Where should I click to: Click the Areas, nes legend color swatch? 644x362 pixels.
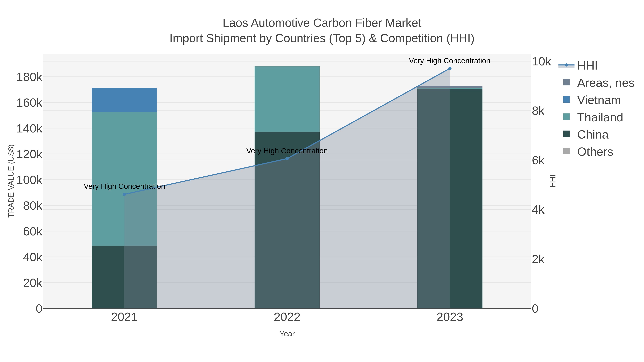pyautogui.click(x=567, y=82)
